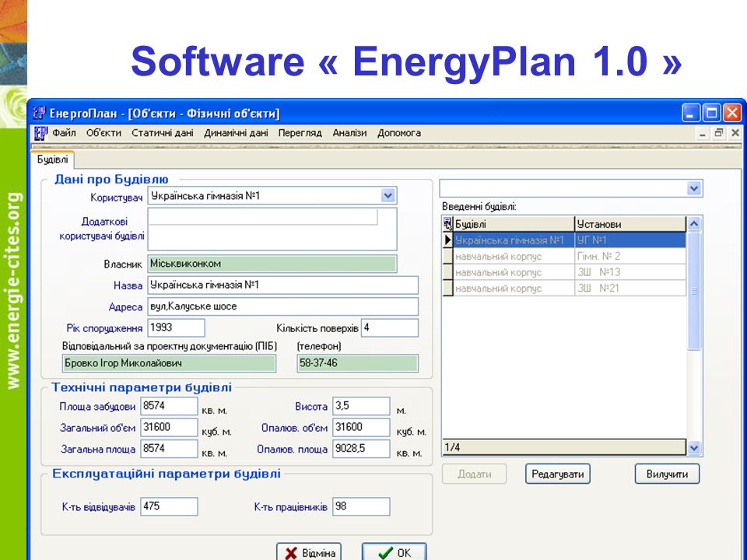This screenshot has width=747, height=560.
Task: Click the Додати button
Action: [474, 474]
